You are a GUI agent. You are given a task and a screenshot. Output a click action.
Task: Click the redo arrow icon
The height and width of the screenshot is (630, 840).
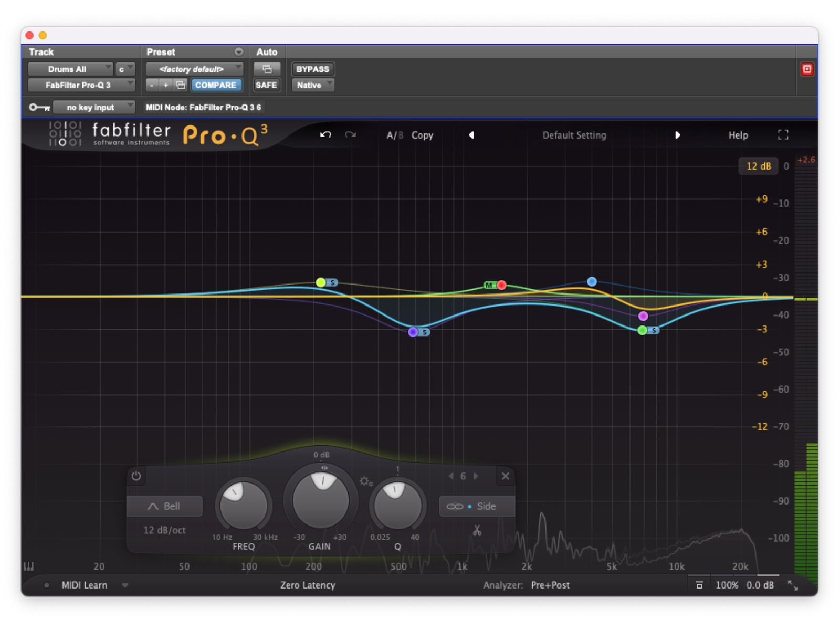click(x=350, y=135)
